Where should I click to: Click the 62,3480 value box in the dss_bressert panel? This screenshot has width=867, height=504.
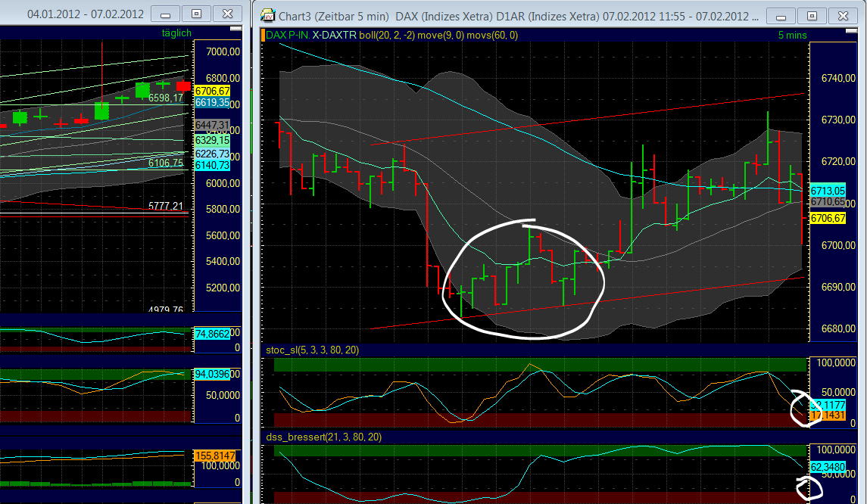point(826,467)
